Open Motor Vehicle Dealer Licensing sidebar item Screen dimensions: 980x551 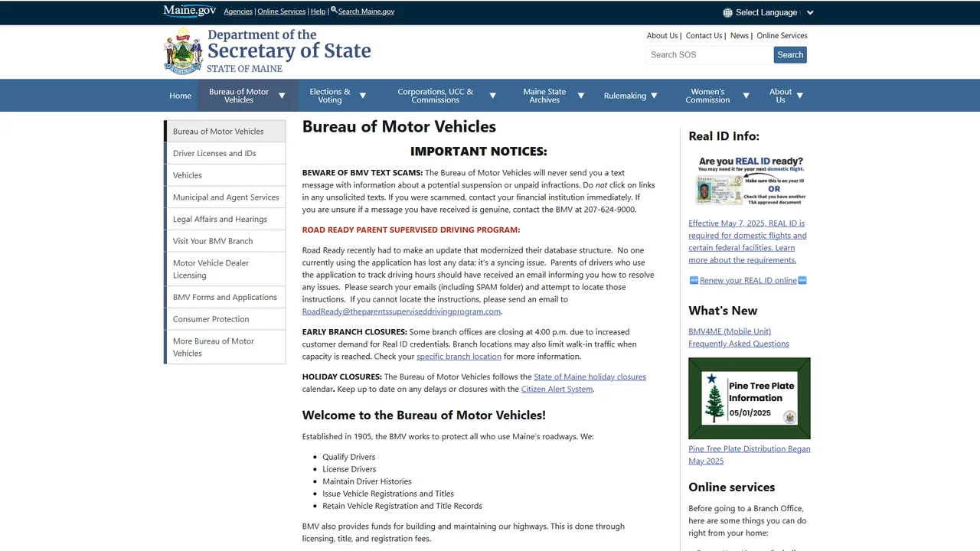coord(225,269)
